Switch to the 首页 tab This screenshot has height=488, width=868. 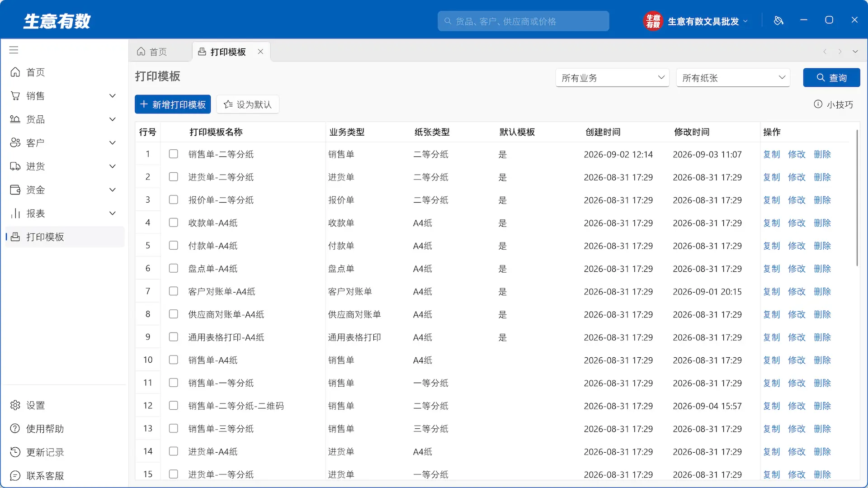coord(160,52)
